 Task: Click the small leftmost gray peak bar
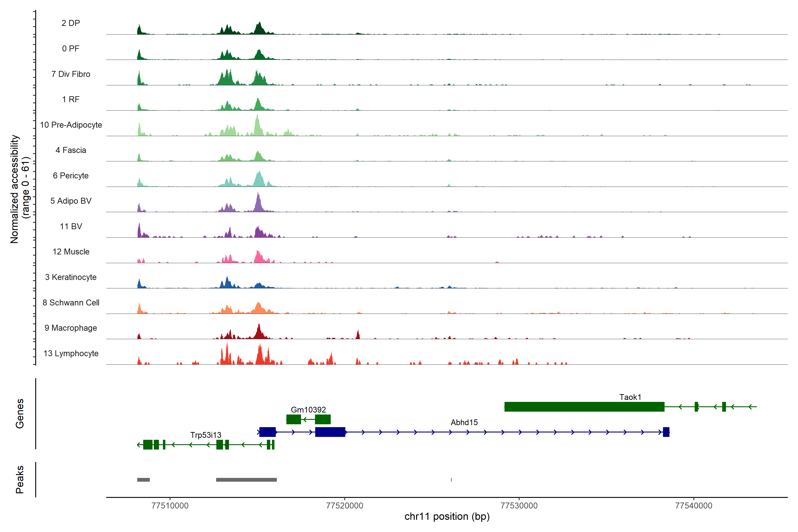143,480
